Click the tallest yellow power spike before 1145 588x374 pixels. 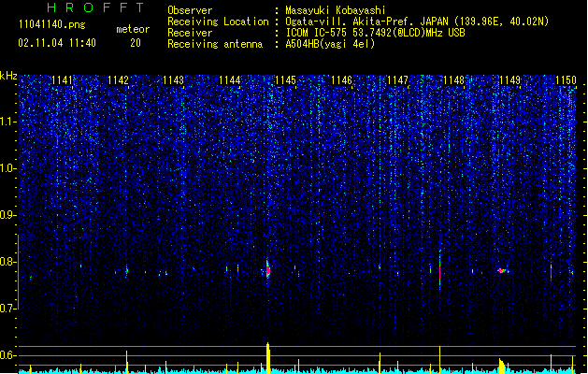(x=267, y=358)
